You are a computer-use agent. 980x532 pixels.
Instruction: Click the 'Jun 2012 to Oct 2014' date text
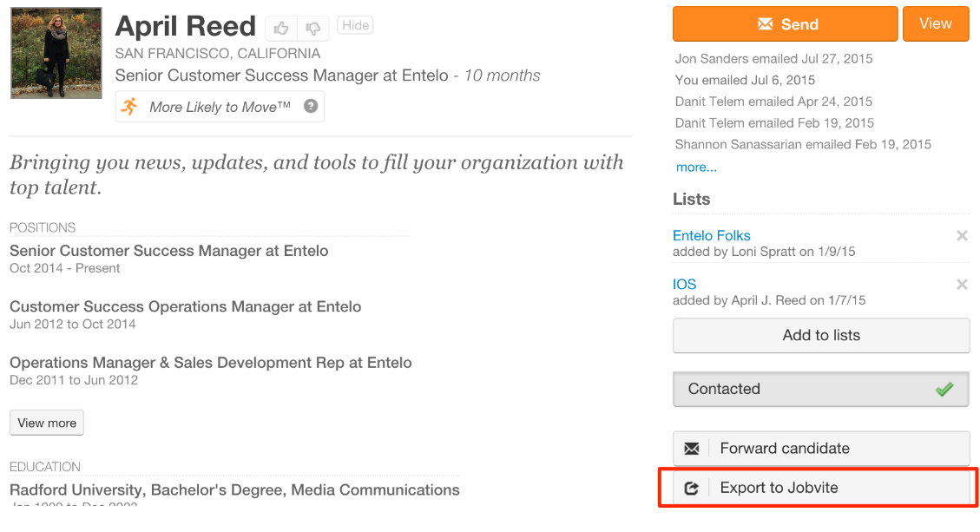coord(73,325)
